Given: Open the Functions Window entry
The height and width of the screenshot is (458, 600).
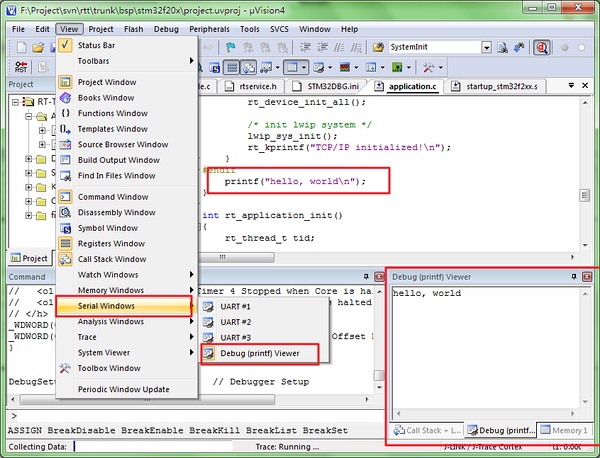Looking at the screenshot, I should (x=114, y=113).
